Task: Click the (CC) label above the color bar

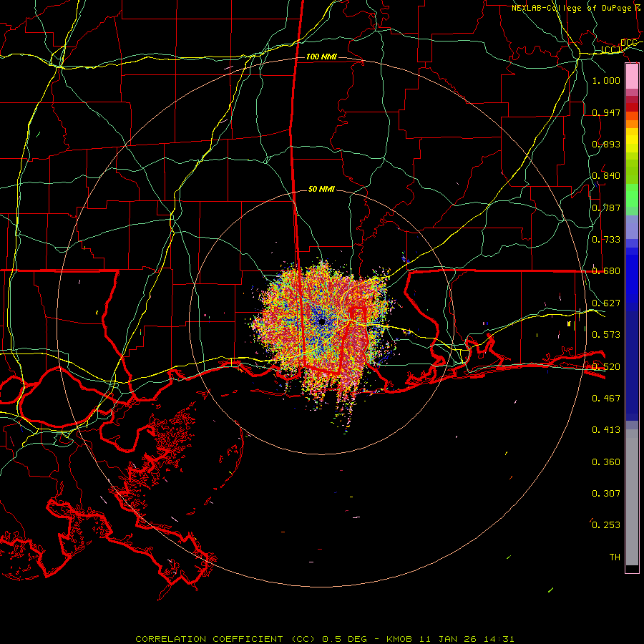Action: 611,50
